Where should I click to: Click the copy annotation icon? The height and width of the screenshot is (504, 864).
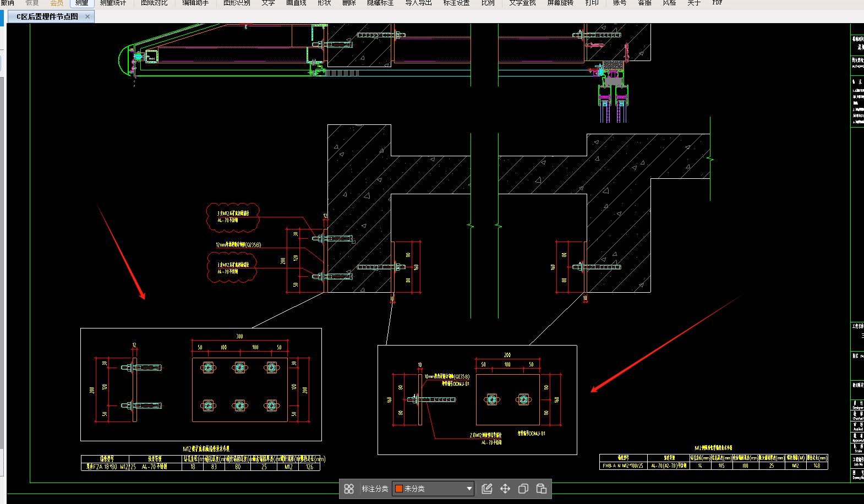tap(523, 489)
